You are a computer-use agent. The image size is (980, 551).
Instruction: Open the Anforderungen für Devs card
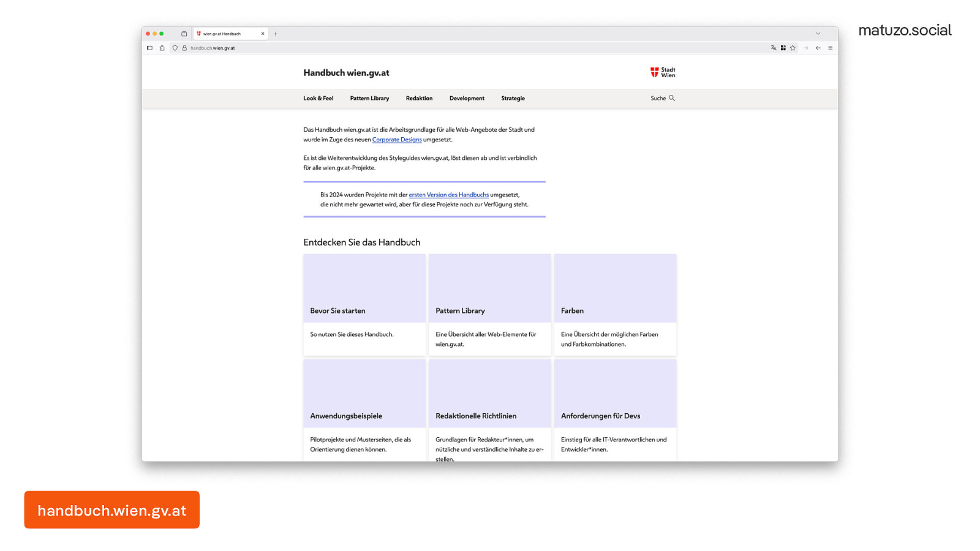pyautogui.click(x=616, y=410)
